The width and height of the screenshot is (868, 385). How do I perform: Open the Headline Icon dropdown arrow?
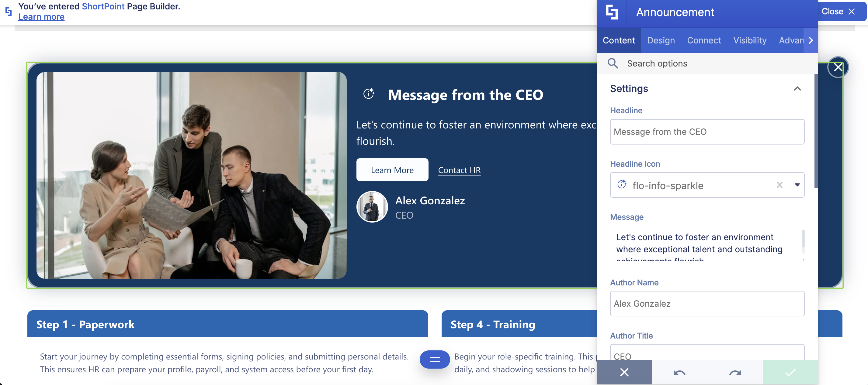[x=797, y=185]
